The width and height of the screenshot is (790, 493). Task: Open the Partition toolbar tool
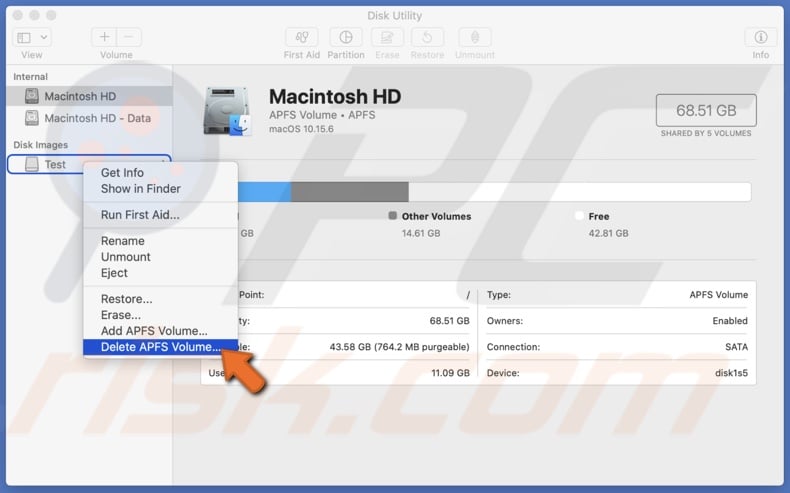click(x=346, y=37)
